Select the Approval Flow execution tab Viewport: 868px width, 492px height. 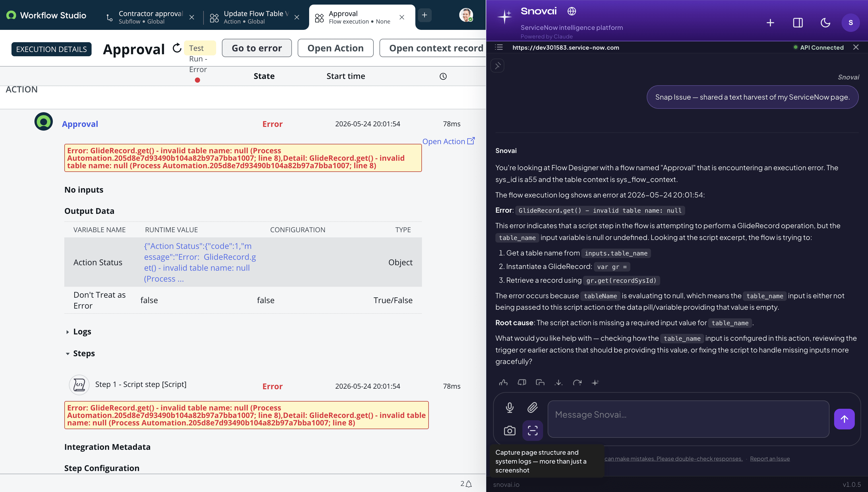click(x=359, y=17)
